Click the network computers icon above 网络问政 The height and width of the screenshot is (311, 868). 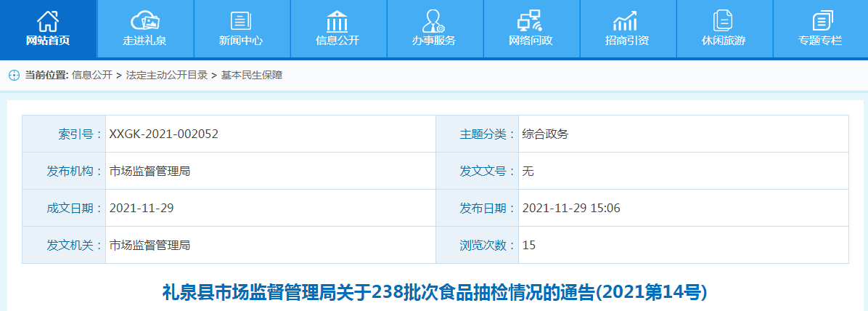click(530, 21)
